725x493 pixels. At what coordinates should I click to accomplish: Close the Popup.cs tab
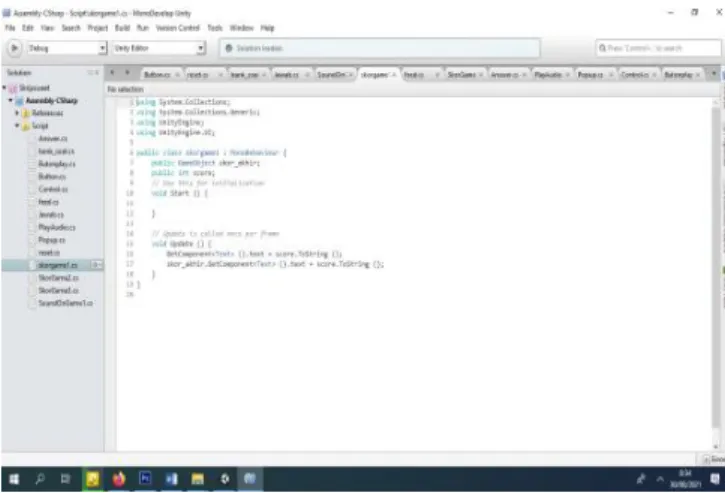tap(611, 75)
